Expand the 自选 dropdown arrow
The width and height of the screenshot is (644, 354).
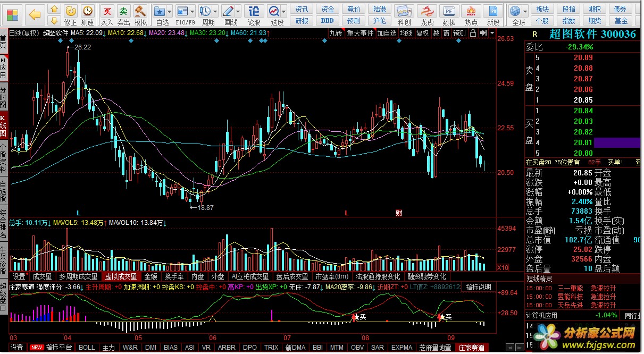[x=169, y=11]
